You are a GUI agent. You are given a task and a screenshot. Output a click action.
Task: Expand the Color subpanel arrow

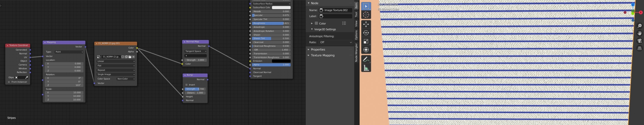point(312,23)
